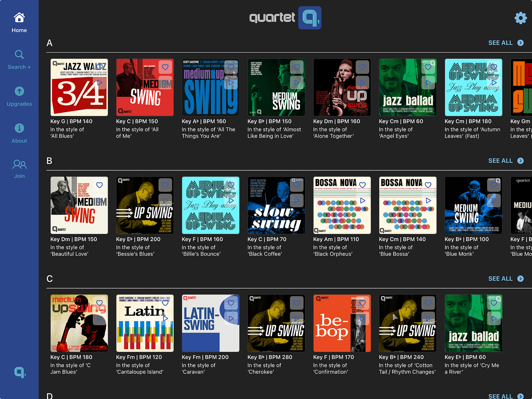This screenshot has width=532, height=399.
Task: Open Search + in the sidebar
Action: pos(19,60)
